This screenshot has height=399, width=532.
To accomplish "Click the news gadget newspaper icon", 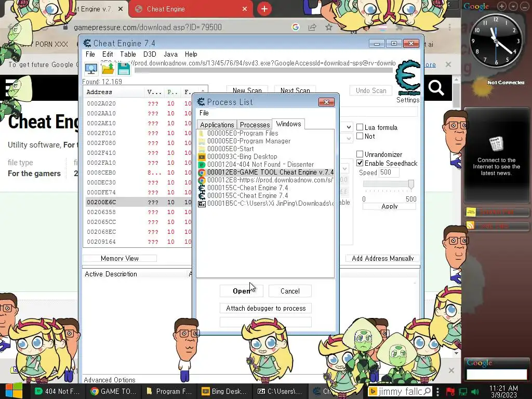I will (x=496, y=144).
